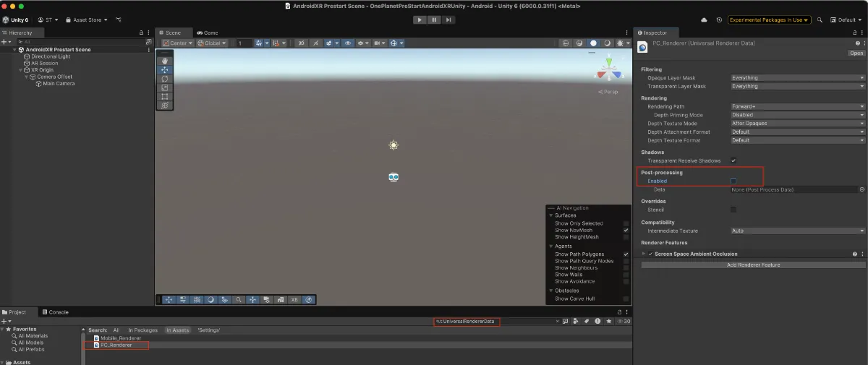The height and width of the screenshot is (365, 868).
Task: Open the Center pivot dropdown
Action: pos(176,43)
